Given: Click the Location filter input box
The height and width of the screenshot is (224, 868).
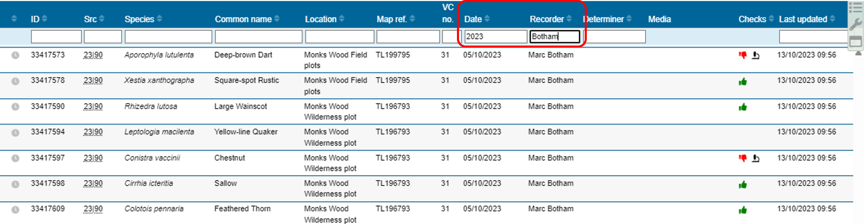Looking at the screenshot, I should pos(340,36).
